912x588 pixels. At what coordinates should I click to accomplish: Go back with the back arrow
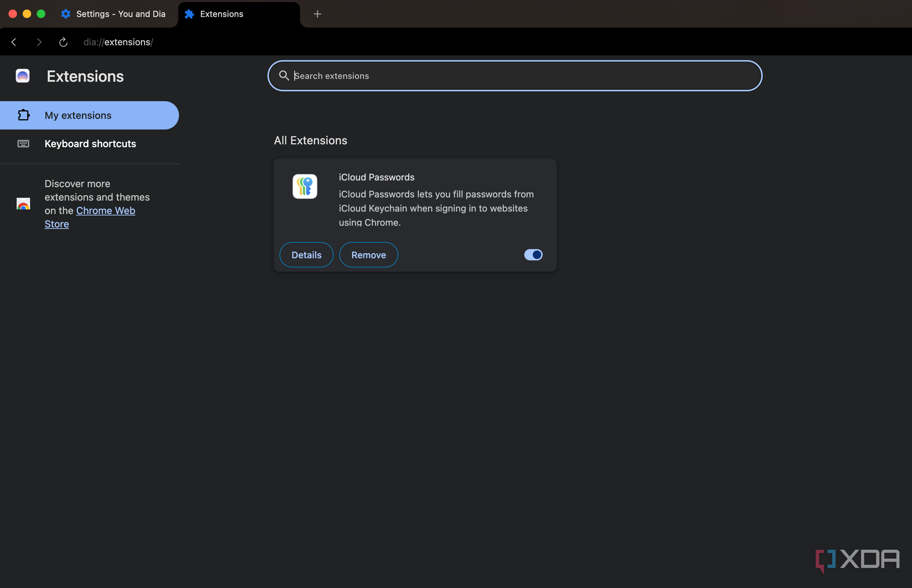tap(14, 42)
